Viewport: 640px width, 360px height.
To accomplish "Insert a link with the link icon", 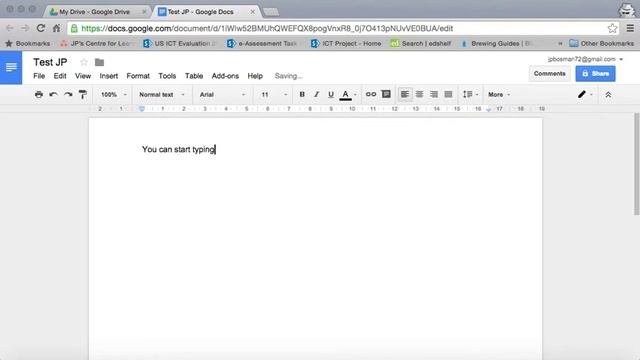I will coord(371,94).
